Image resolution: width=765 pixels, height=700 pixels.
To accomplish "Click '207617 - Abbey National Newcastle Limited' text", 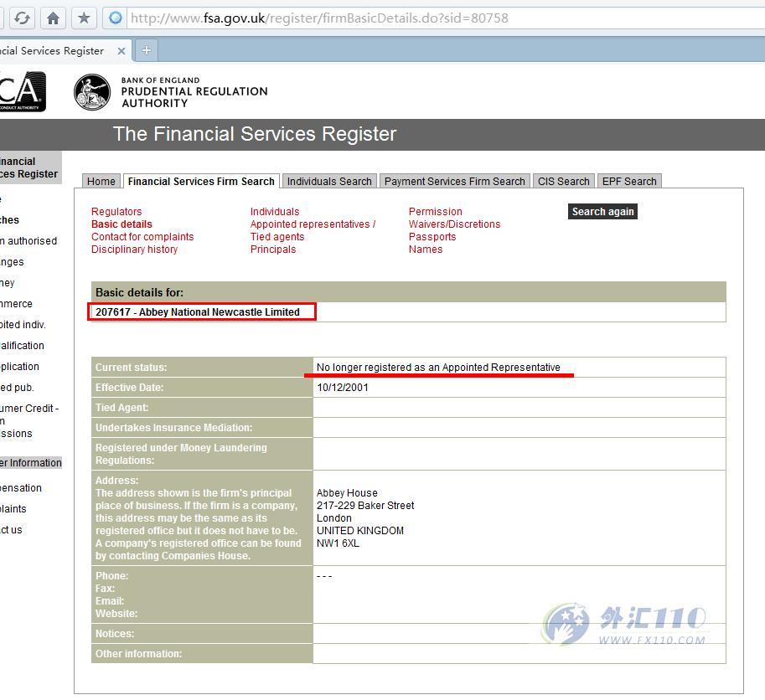I will point(198,312).
